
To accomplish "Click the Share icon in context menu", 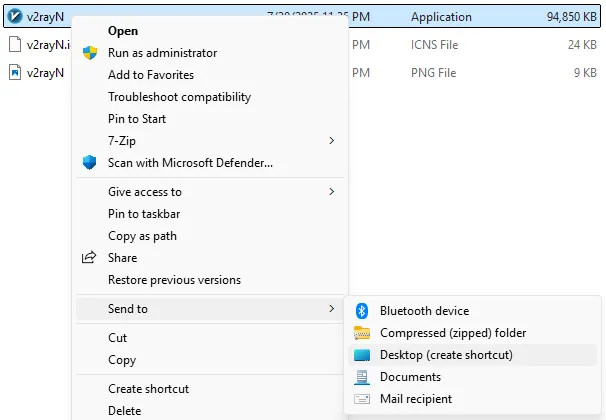I will pos(89,258).
